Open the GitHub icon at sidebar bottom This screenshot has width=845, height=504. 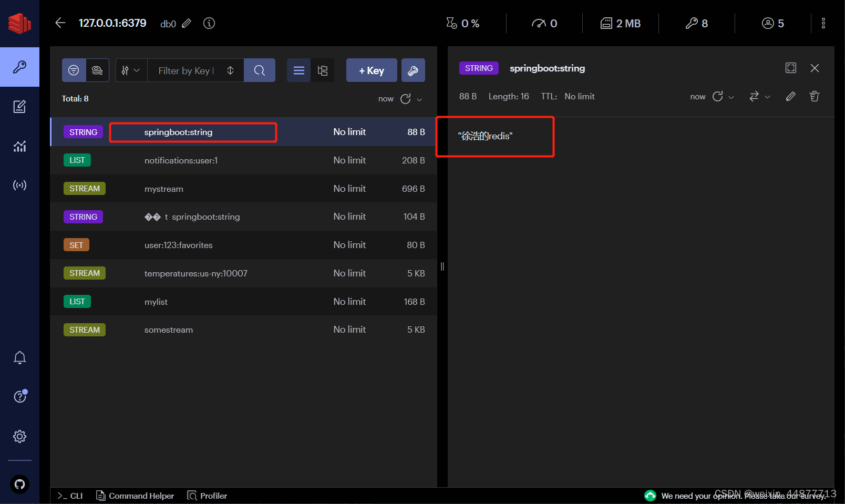[19, 484]
